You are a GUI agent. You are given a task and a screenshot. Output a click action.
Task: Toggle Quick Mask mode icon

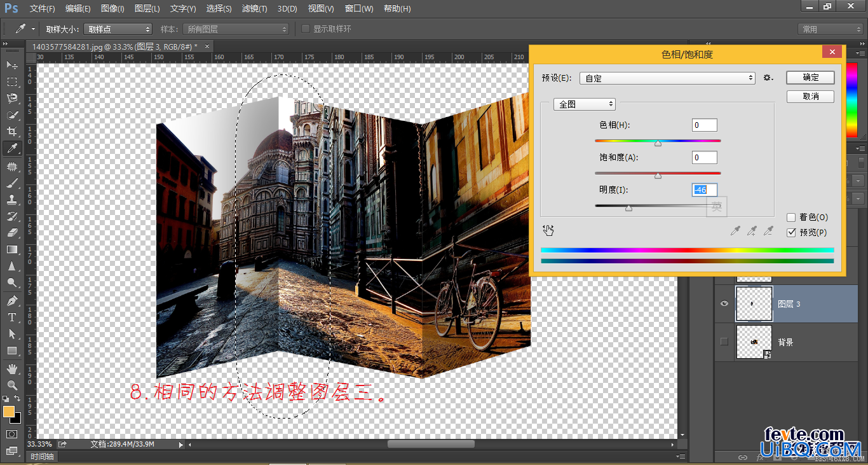pyautogui.click(x=11, y=434)
